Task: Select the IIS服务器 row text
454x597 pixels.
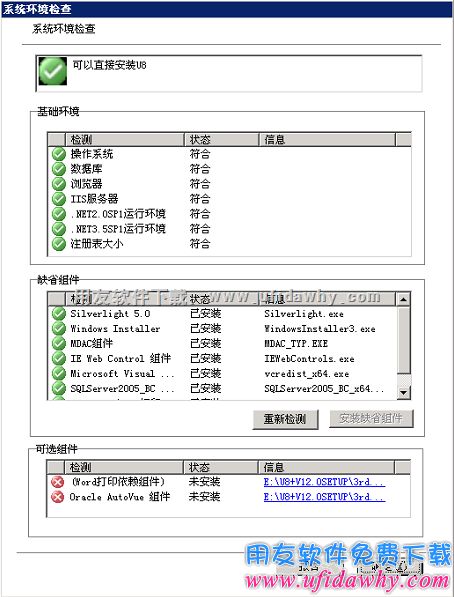Action: point(94,199)
